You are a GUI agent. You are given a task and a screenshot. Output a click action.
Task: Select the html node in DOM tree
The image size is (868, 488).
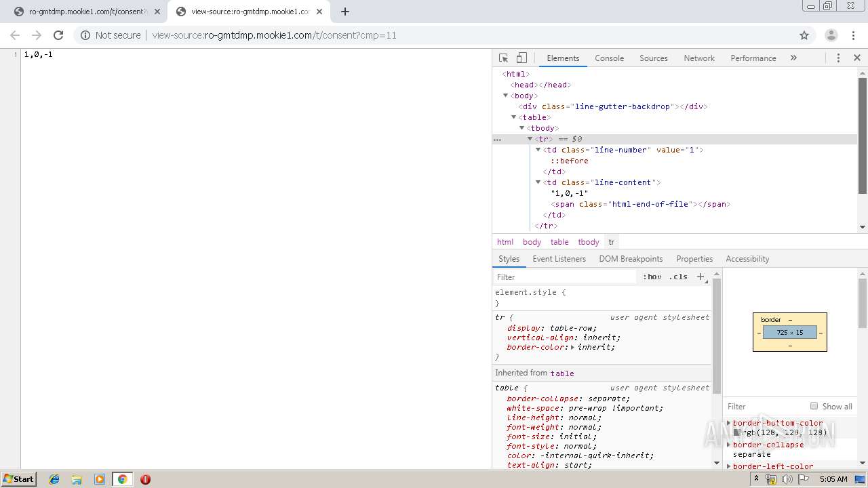tap(516, 74)
